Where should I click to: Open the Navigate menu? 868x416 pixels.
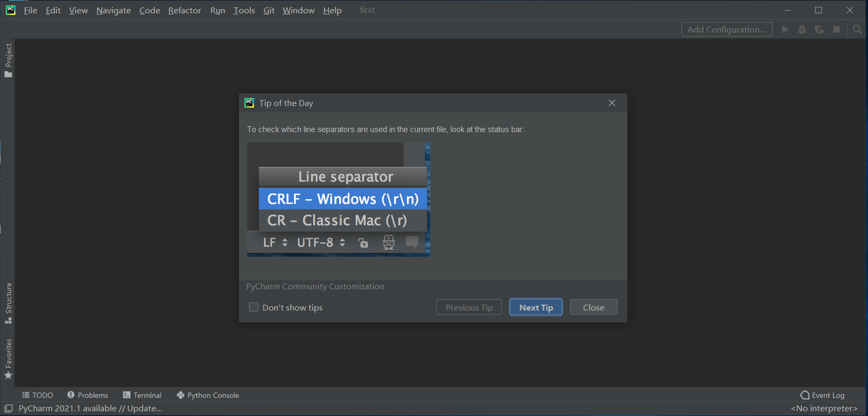[x=113, y=10]
